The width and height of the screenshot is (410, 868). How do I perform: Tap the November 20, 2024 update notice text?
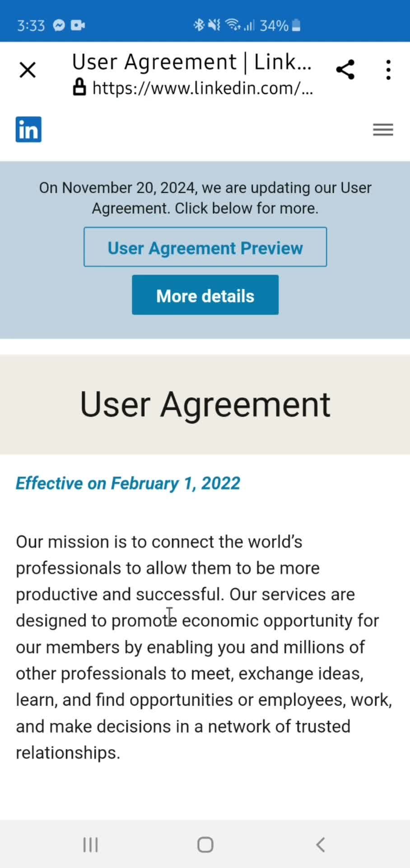(205, 198)
